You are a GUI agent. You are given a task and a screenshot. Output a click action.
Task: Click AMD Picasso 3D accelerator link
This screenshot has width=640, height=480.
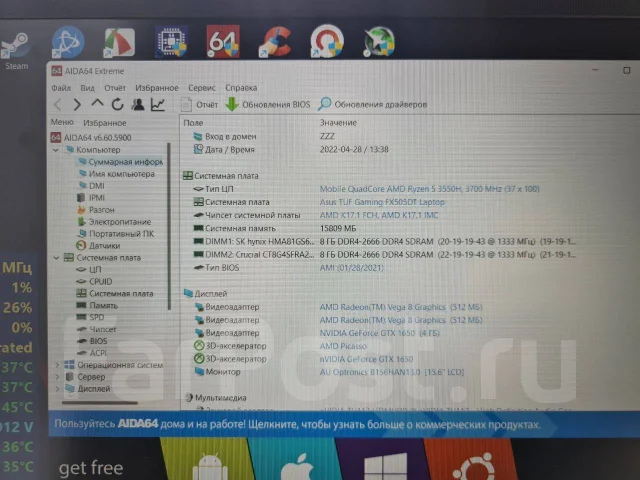pos(343,346)
